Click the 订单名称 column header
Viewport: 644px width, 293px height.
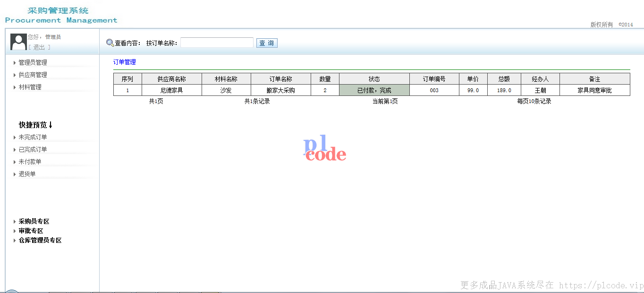[x=281, y=79]
